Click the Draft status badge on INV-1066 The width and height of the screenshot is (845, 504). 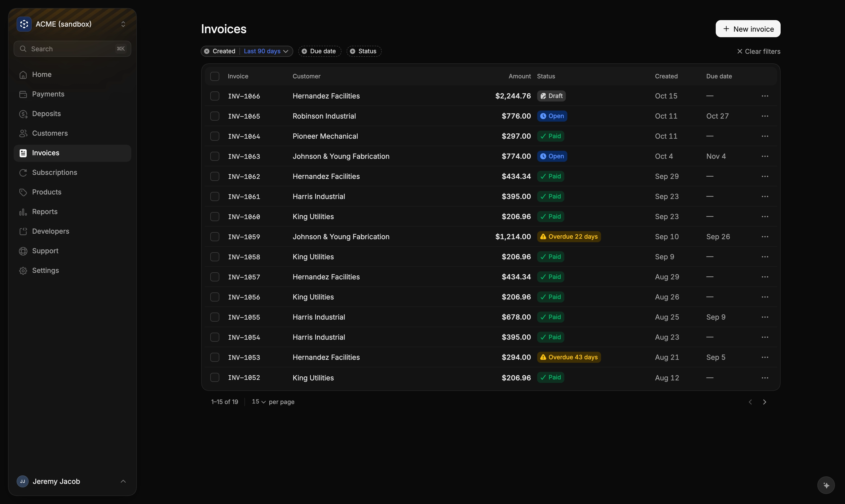551,96
